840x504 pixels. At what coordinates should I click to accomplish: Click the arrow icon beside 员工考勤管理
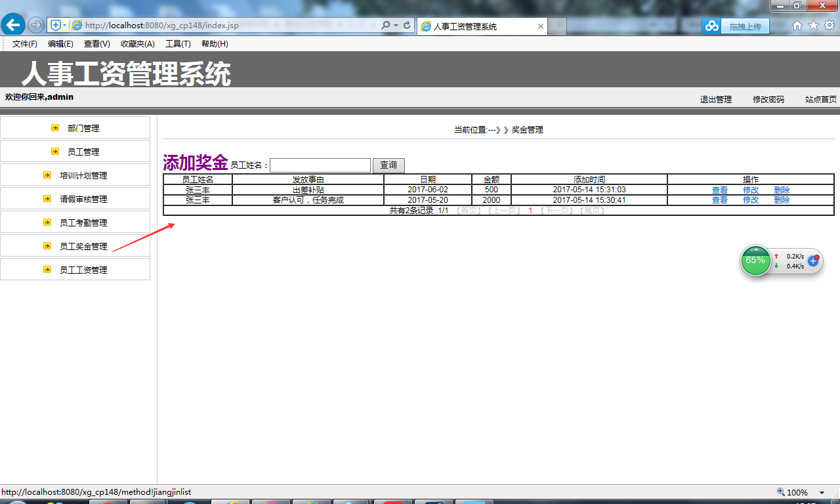47,222
